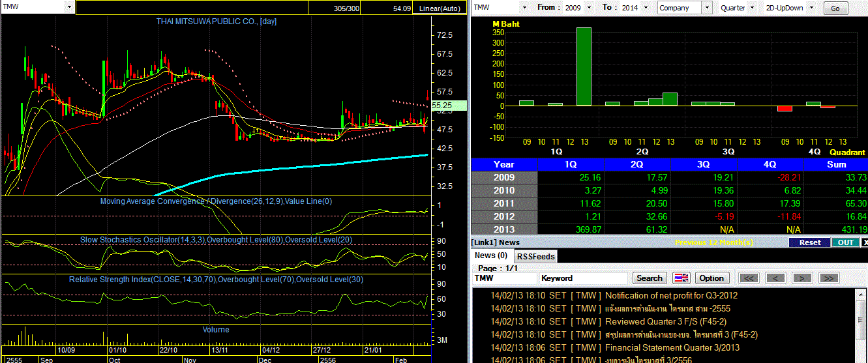Go to last news page (>>)
Image resolution: width=868 pixels, height=363 pixels.
click(828, 278)
